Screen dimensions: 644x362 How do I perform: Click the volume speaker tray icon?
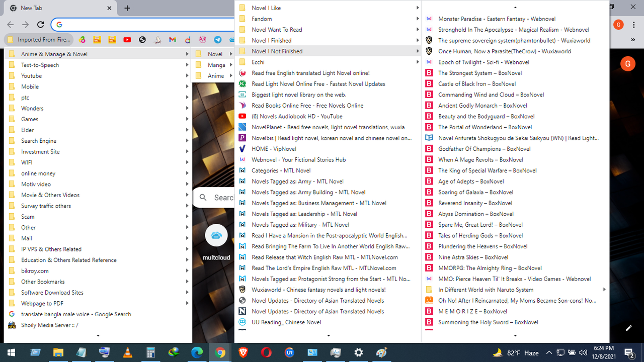(x=583, y=352)
